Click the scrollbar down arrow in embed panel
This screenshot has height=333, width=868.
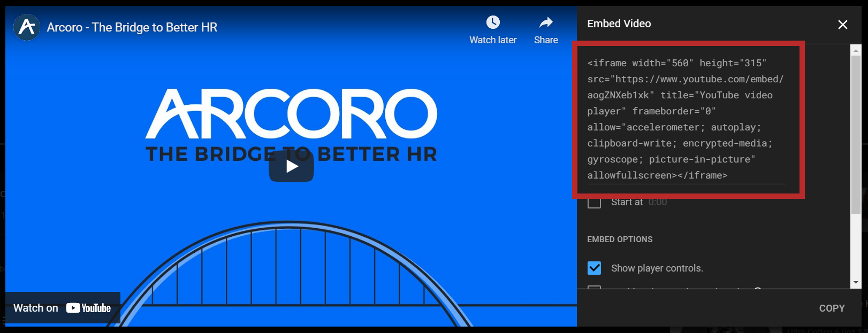click(856, 282)
